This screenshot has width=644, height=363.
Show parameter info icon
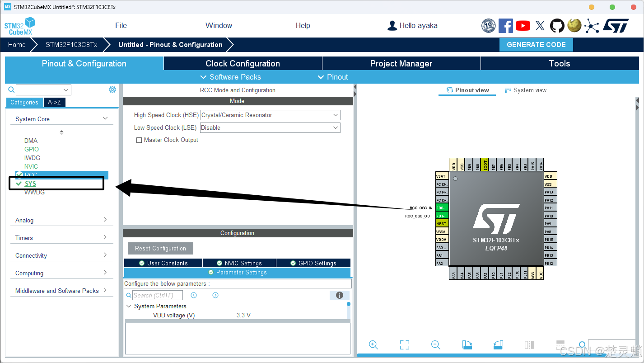click(x=340, y=295)
